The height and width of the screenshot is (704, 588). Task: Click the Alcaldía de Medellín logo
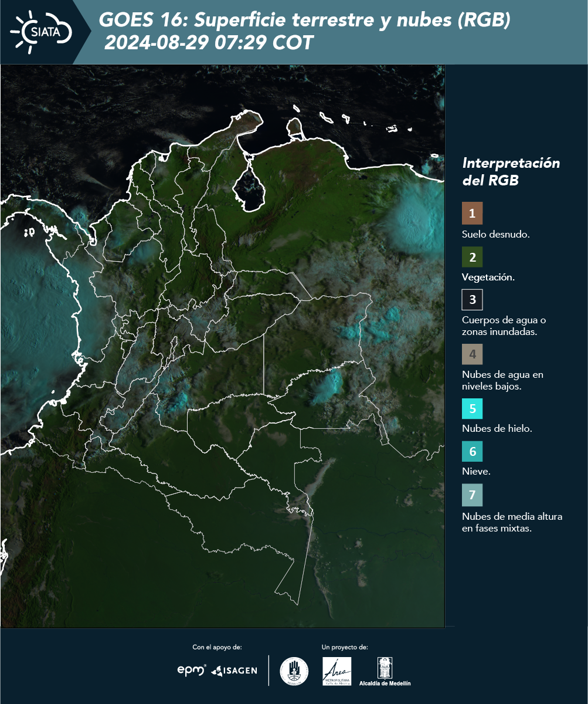(385, 671)
